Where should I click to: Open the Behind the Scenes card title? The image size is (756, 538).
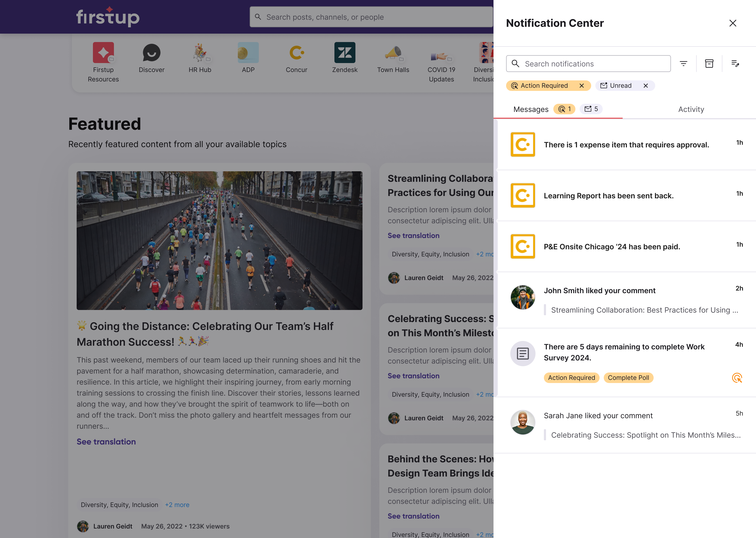pyautogui.click(x=440, y=466)
